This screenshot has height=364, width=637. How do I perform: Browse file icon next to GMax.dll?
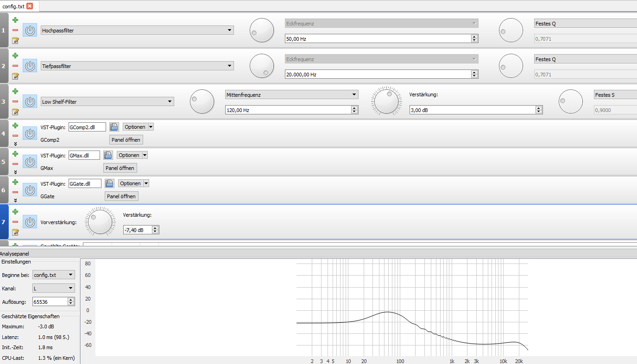click(108, 155)
